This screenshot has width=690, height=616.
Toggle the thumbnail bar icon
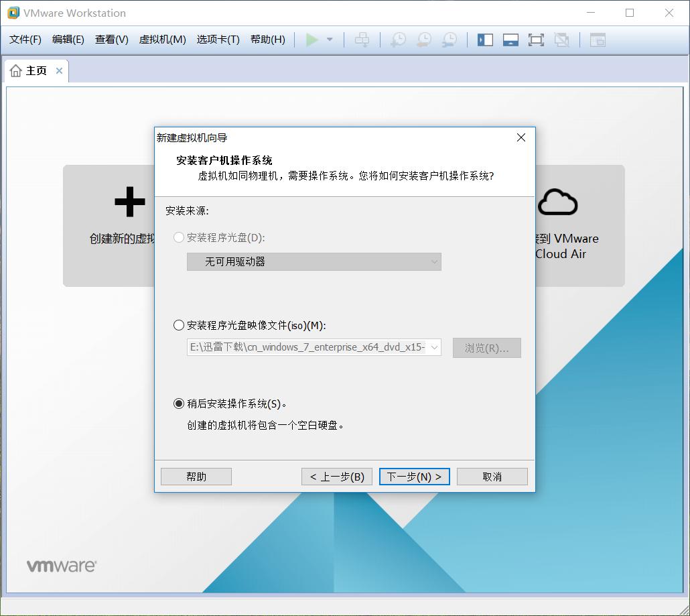pos(510,40)
